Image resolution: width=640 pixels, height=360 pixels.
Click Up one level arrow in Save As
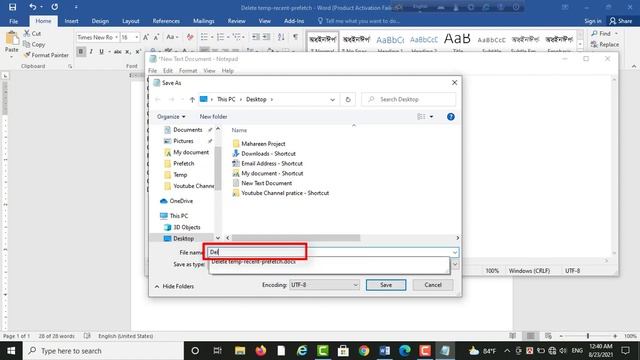192,100
